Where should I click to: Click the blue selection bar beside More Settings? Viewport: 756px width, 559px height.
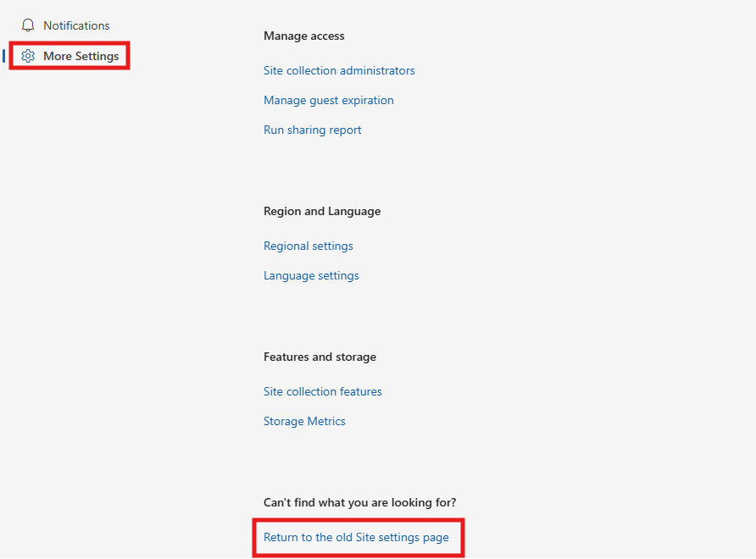(x=4, y=56)
